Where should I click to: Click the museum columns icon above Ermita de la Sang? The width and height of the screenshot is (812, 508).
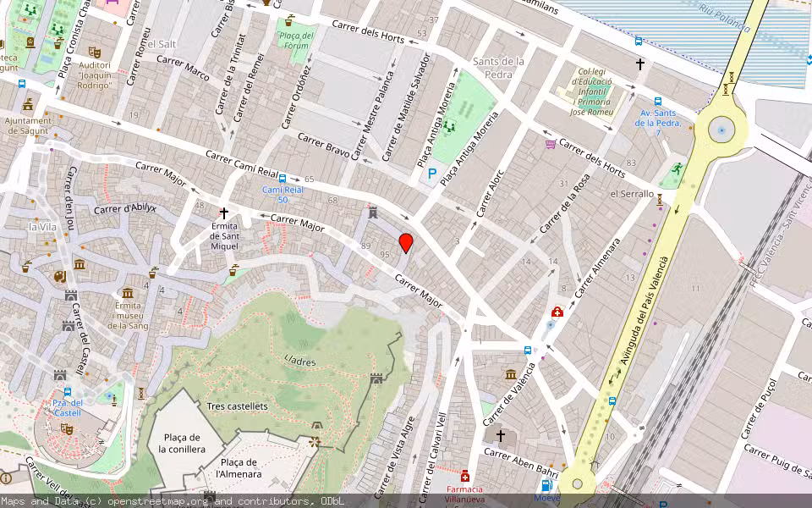[x=80, y=265]
